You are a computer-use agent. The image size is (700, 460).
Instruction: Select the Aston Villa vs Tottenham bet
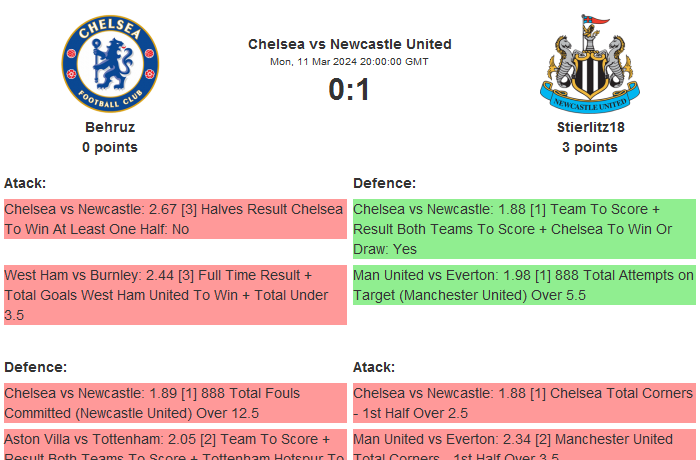click(x=175, y=445)
